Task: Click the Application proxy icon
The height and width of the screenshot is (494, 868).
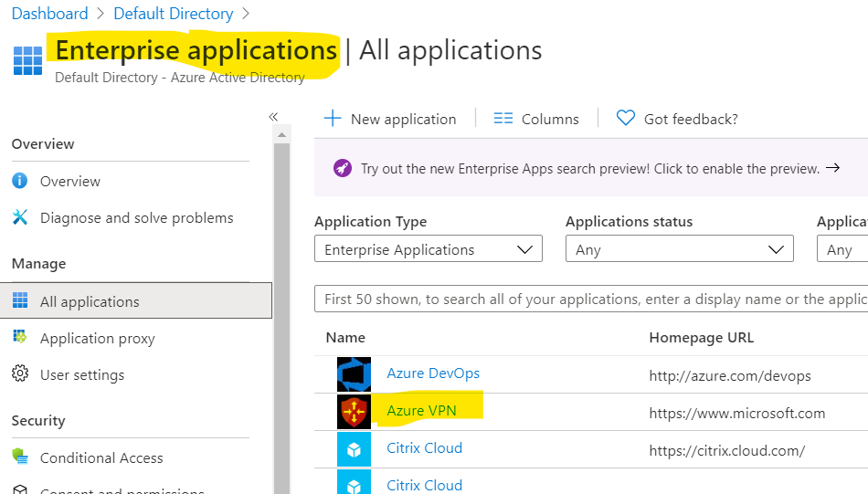Action: [x=20, y=338]
